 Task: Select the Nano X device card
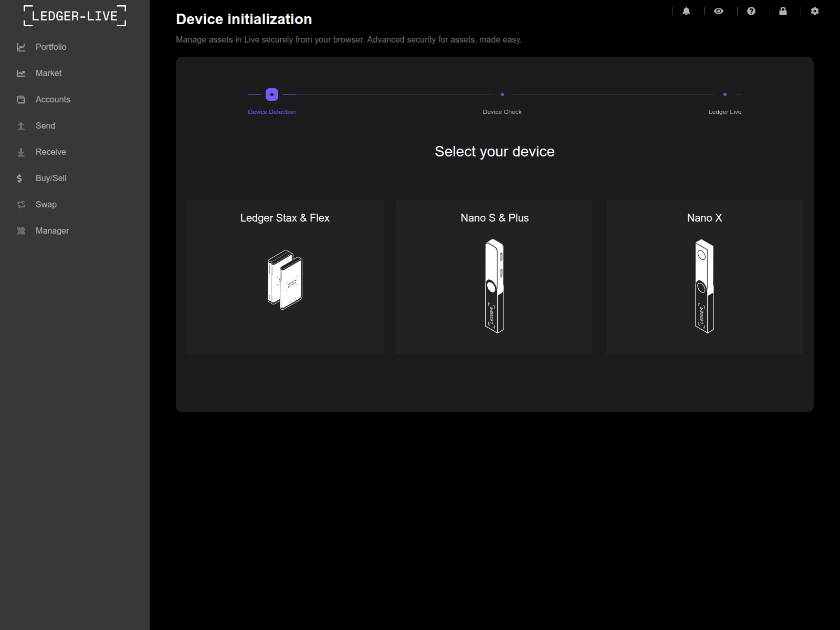(x=705, y=277)
